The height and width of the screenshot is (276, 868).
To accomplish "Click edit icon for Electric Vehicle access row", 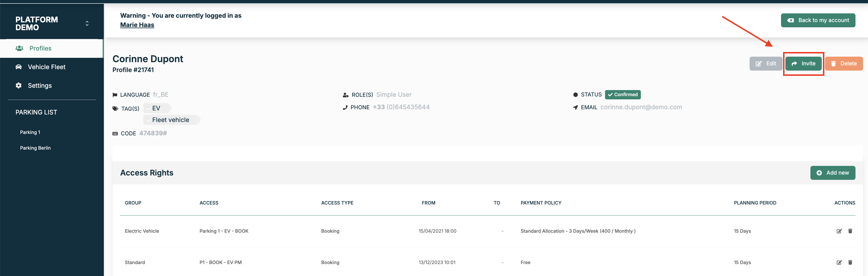I will click(839, 231).
